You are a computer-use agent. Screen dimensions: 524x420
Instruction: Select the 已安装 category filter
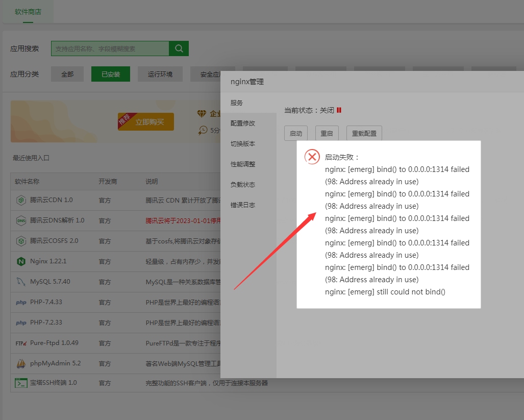[111, 74]
